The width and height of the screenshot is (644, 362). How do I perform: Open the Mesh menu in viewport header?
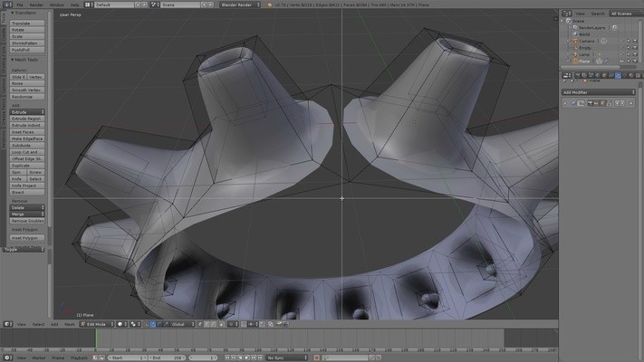tap(71, 323)
